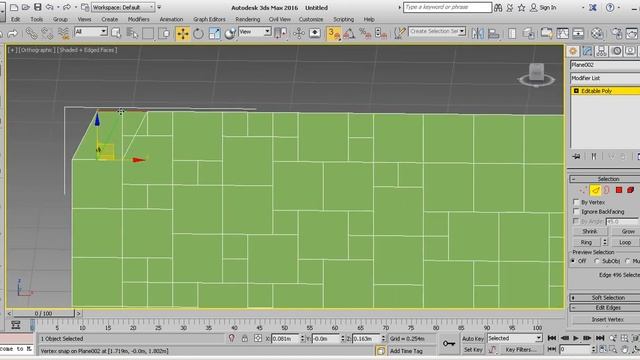Activate the Select and Scale tool

[x=214, y=33]
